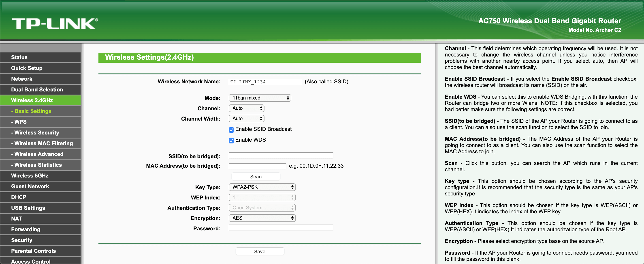The height and width of the screenshot is (264, 644).
Task: Click the Status menu item
Action: pyautogui.click(x=41, y=57)
